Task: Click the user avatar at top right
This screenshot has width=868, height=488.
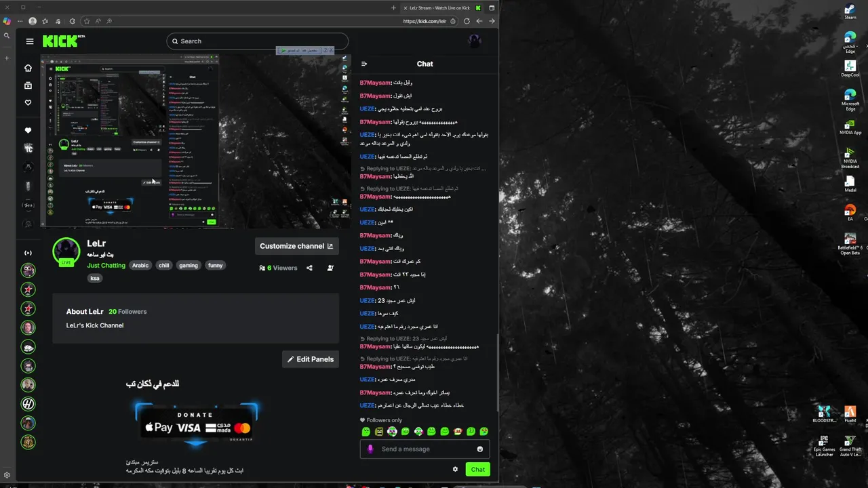Action: tap(475, 41)
